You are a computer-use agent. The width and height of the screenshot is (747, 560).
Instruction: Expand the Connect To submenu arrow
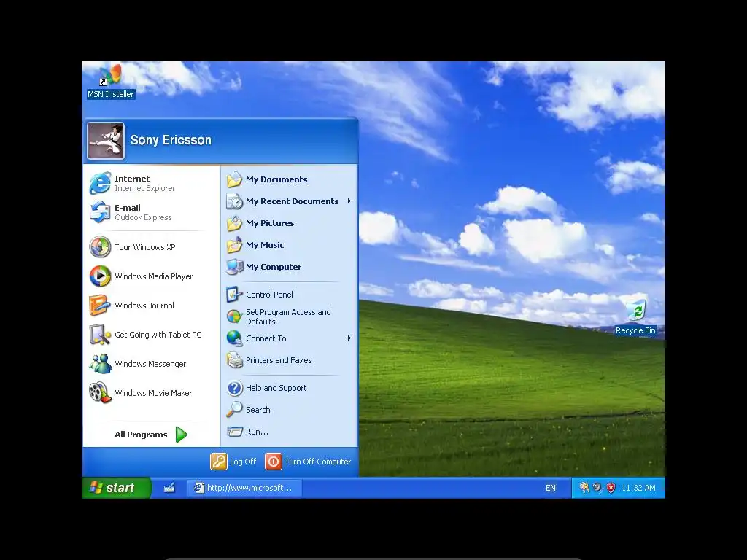[349, 338]
